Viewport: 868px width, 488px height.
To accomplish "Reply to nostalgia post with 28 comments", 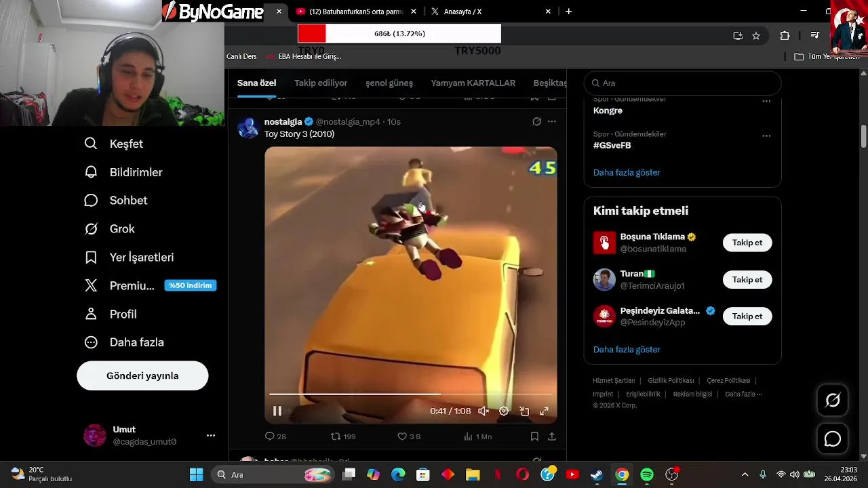I will (x=275, y=436).
